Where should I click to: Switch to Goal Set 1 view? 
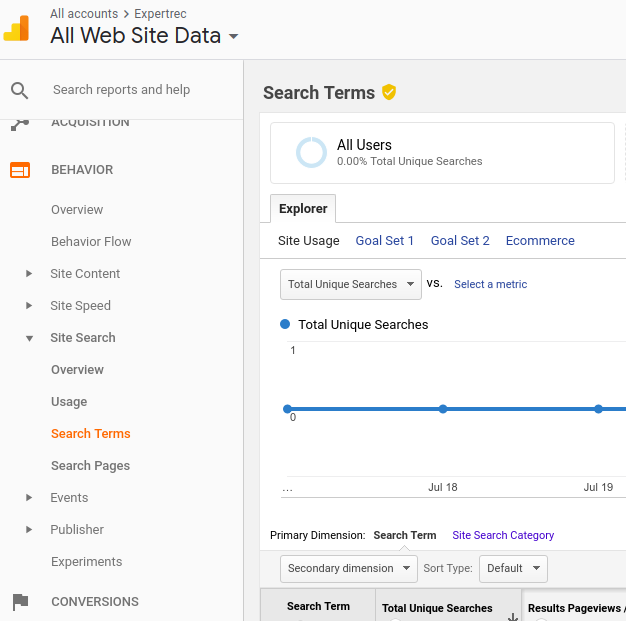tap(384, 241)
